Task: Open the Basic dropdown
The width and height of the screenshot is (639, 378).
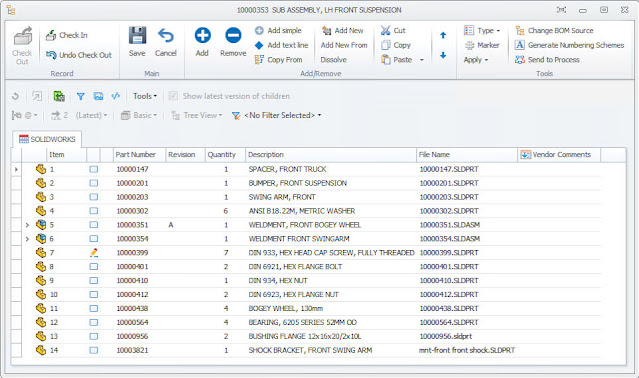Action: point(139,115)
